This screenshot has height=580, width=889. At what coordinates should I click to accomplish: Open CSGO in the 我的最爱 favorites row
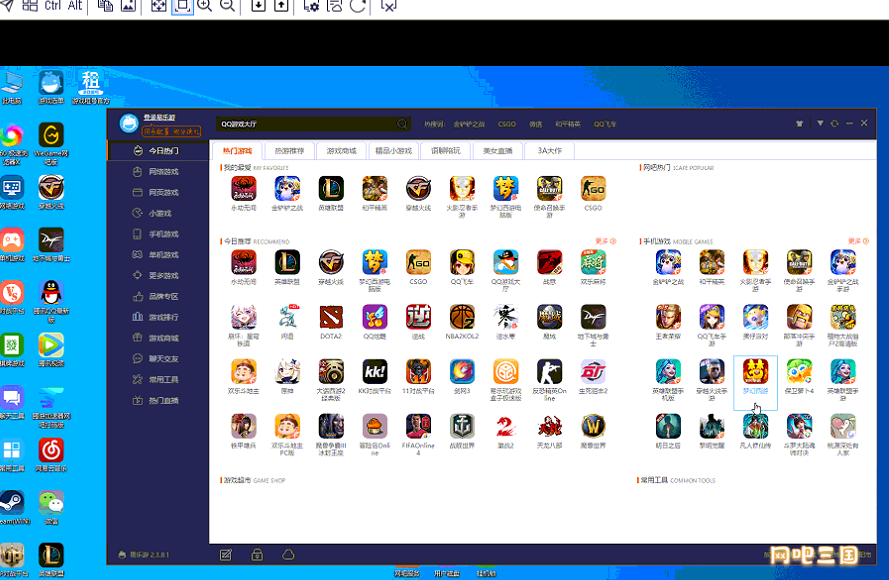point(593,189)
